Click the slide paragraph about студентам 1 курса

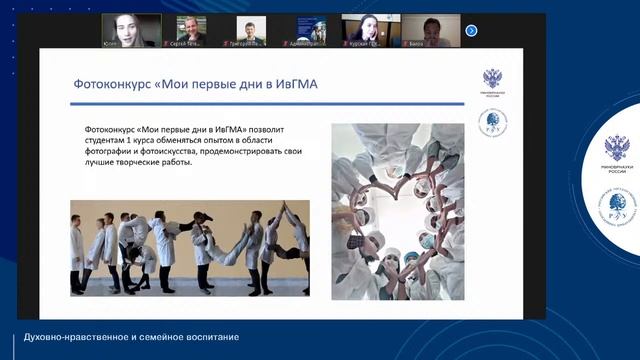(193, 146)
